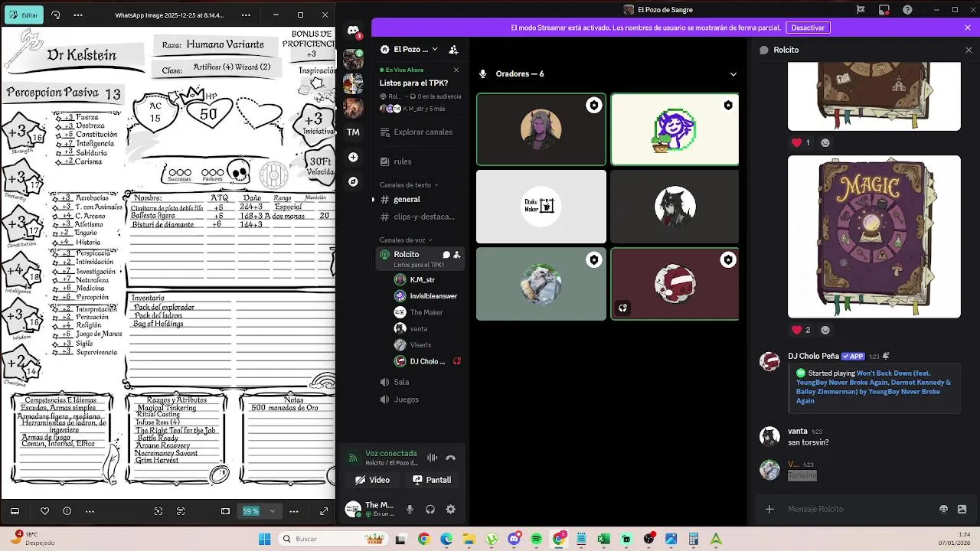Open Discover servers compass icon
980x551 pixels.
(353, 181)
